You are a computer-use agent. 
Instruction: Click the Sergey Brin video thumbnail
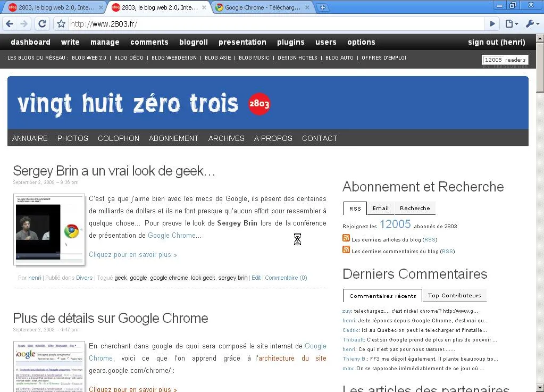click(x=49, y=230)
